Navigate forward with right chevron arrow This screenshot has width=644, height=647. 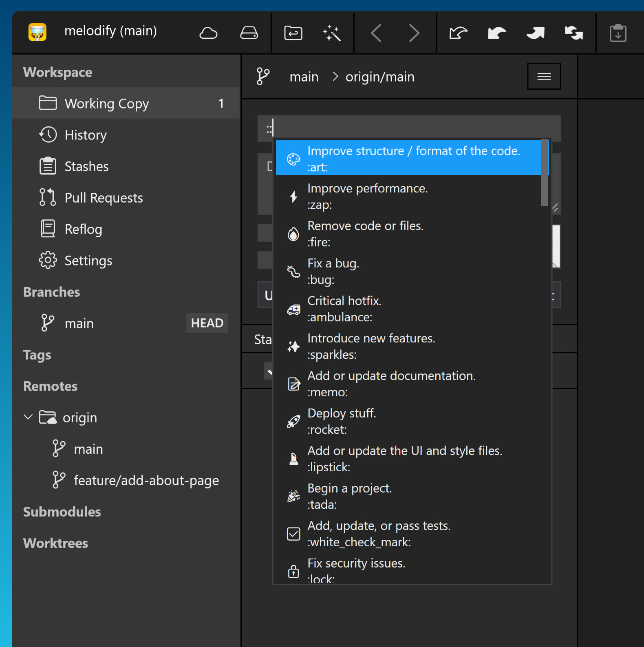414,33
